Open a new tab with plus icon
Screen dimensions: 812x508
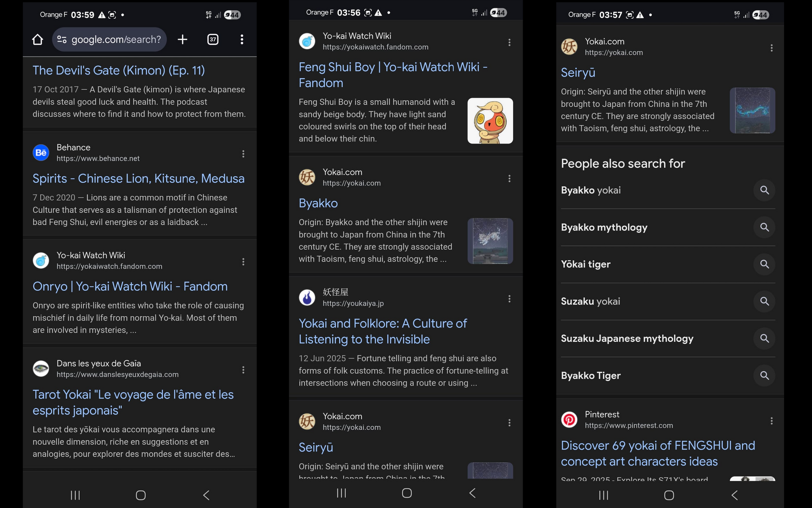point(182,39)
